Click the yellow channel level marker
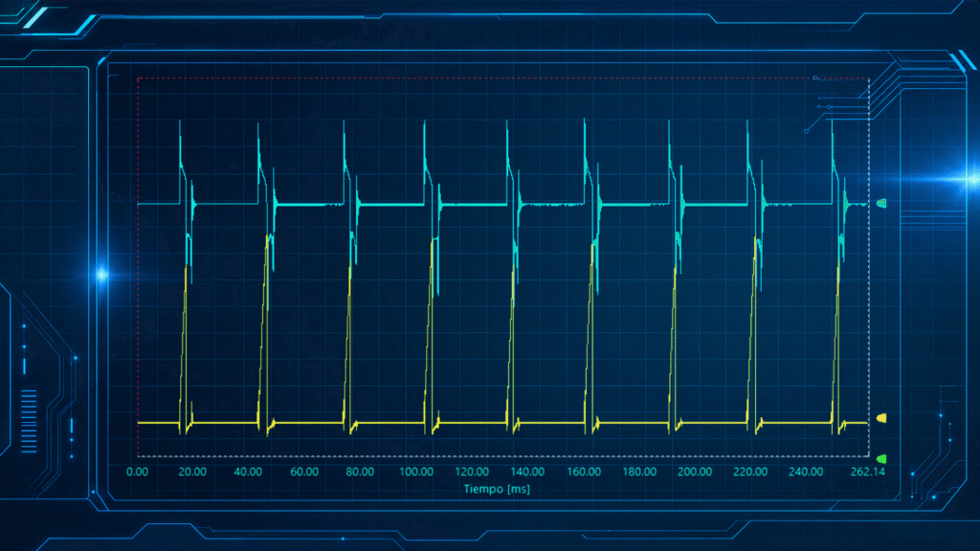This screenshot has width=980, height=551. click(x=881, y=418)
